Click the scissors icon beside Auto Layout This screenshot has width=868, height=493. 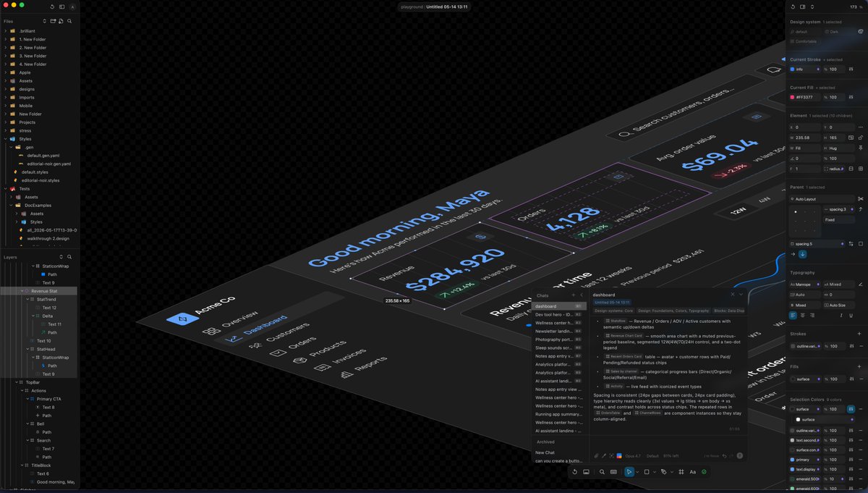[861, 198]
